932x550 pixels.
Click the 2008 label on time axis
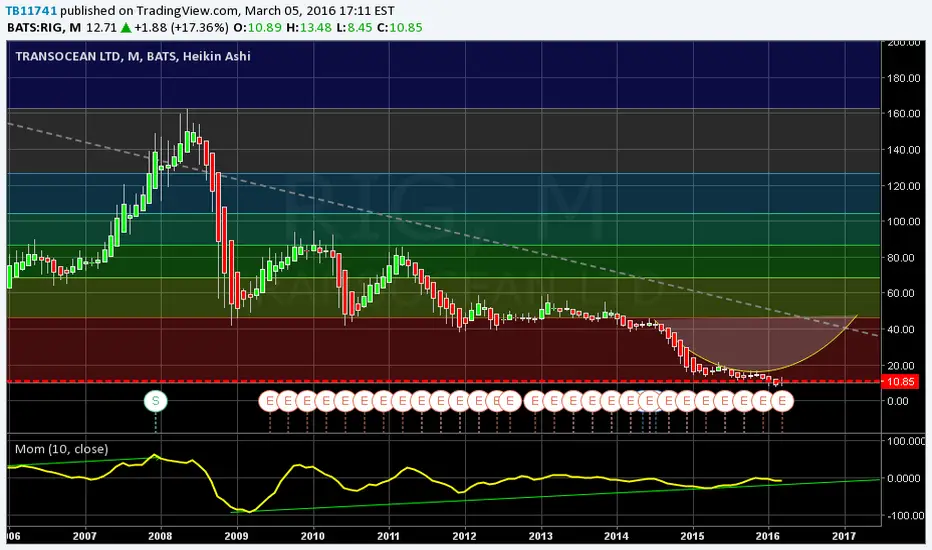click(160, 536)
